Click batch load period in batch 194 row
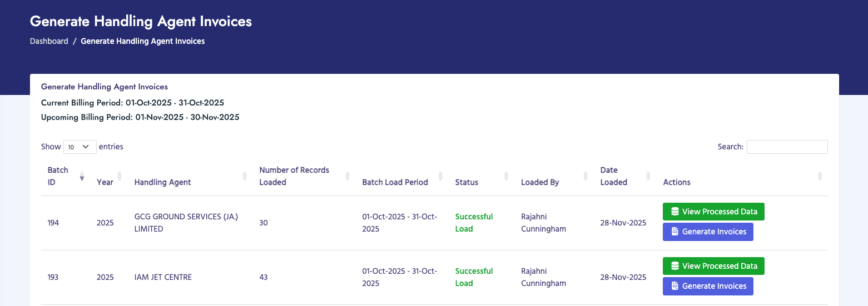868x306 pixels. (399, 223)
